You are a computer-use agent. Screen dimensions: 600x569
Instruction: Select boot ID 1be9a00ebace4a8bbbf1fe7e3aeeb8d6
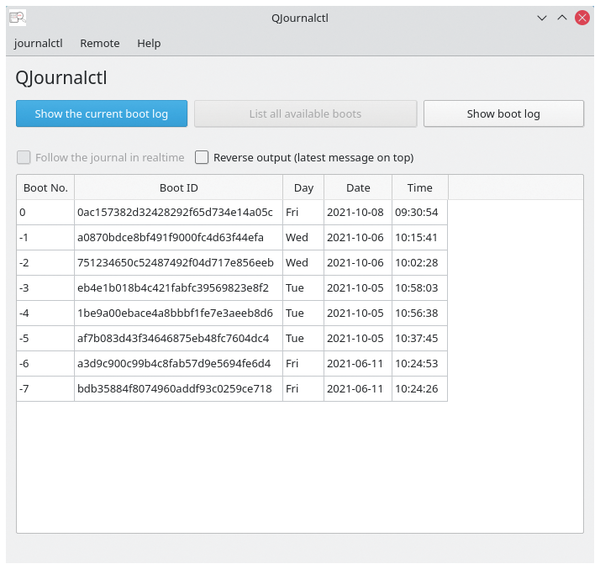click(x=179, y=313)
